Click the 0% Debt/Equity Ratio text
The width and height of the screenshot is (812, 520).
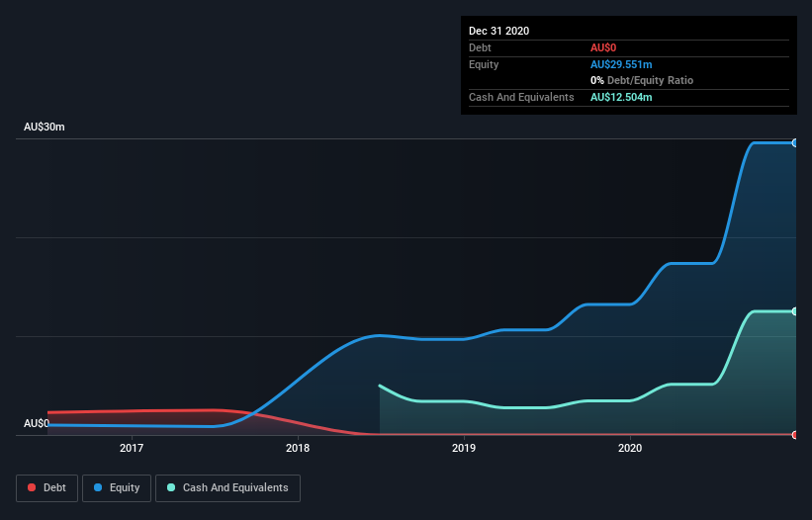point(642,80)
